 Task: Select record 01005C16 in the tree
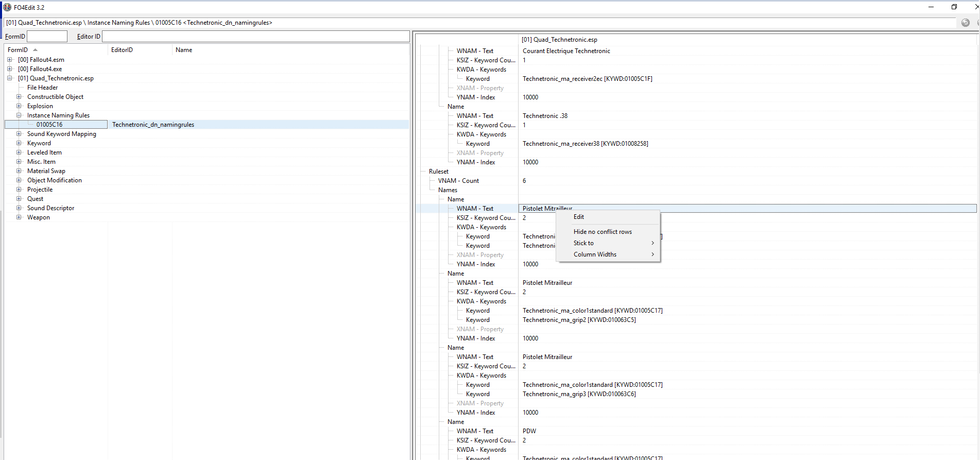coord(49,125)
